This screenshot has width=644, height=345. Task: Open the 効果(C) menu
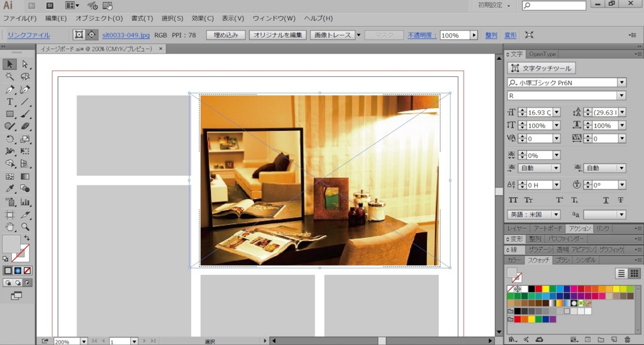[203, 18]
